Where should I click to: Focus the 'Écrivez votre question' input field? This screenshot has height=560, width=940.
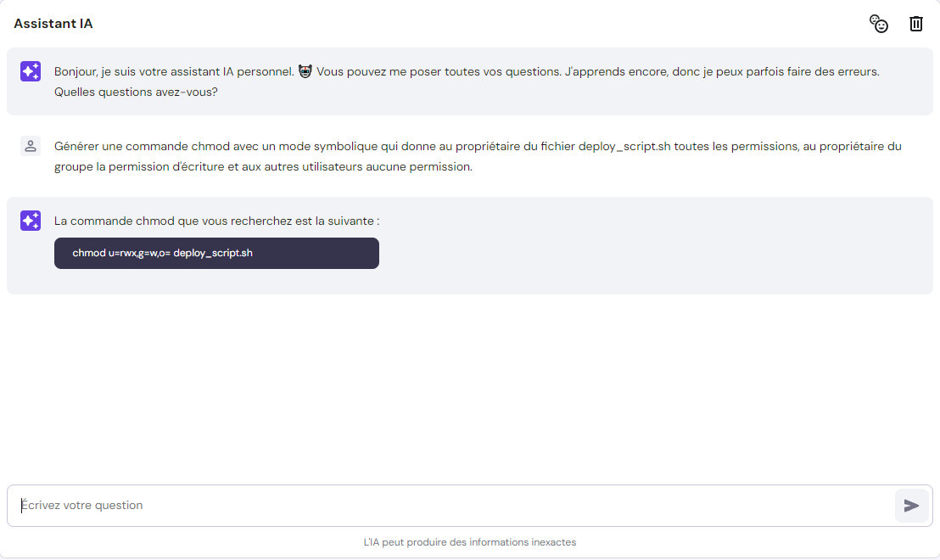point(450,506)
